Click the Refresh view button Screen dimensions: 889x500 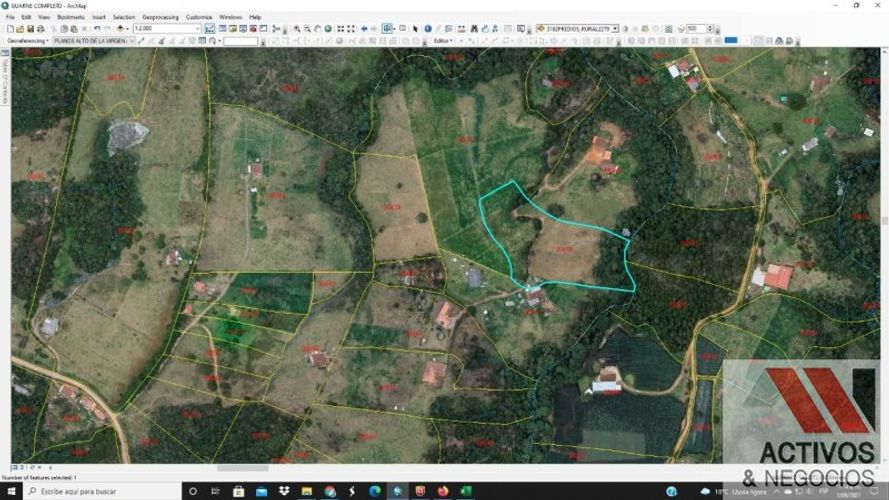click(32, 468)
